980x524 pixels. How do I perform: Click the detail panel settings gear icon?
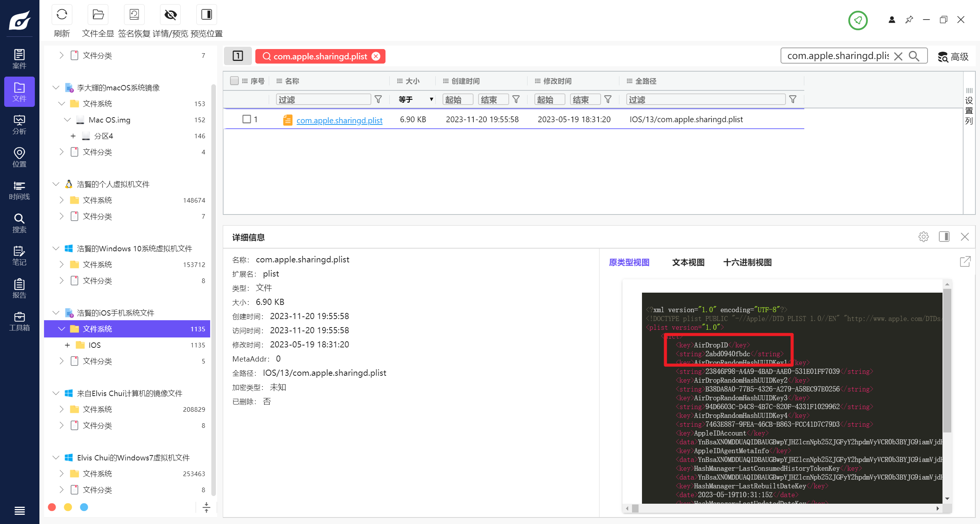pyautogui.click(x=923, y=237)
